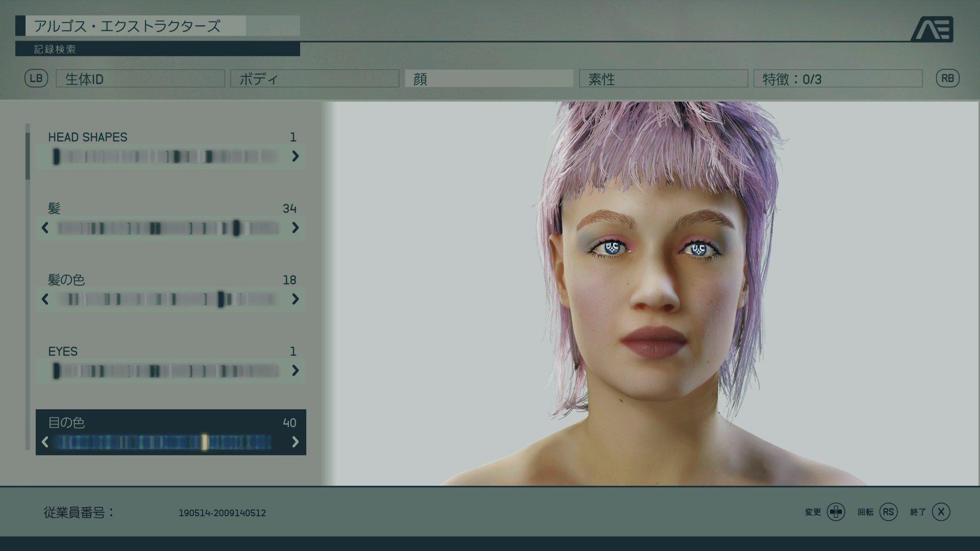Image resolution: width=980 pixels, height=551 pixels.
Task: Click the AE Argos Extractors logo
Action: tap(932, 29)
